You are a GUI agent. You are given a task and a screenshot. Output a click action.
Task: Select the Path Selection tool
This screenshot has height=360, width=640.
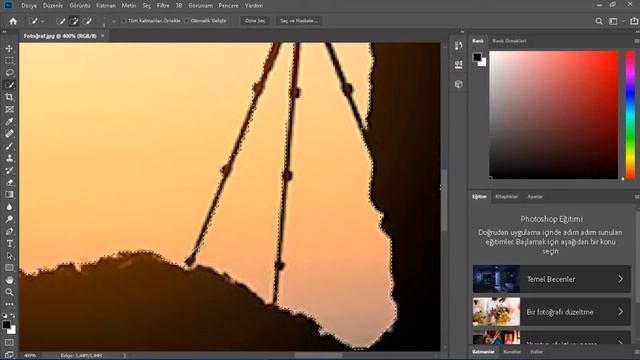click(x=9, y=256)
